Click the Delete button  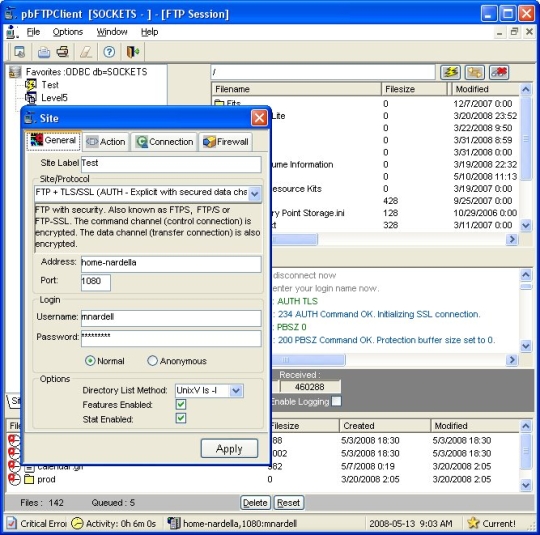pyautogui.click(x=255, y=503)
